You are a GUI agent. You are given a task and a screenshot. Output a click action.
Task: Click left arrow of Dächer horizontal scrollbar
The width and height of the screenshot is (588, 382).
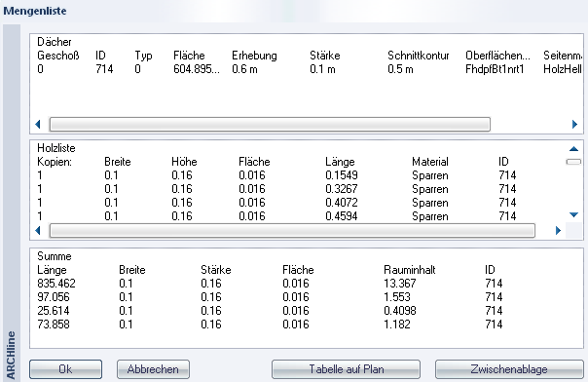pyautogui.click(x=38, y=124)
